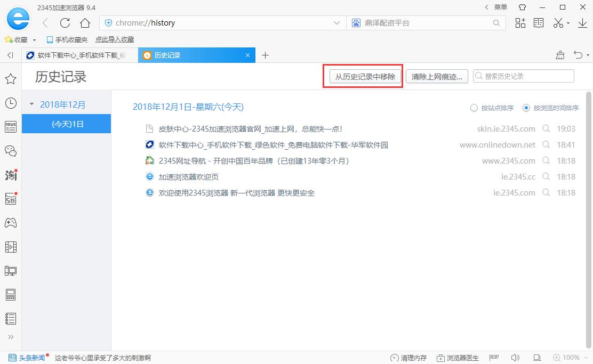Click the game controller icon in sidebar
This screenshot has height=364, width=593.
point(11,222)
